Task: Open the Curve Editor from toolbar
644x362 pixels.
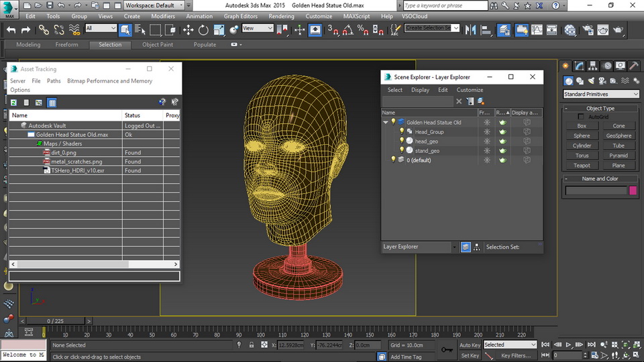Action: [535, 29]
